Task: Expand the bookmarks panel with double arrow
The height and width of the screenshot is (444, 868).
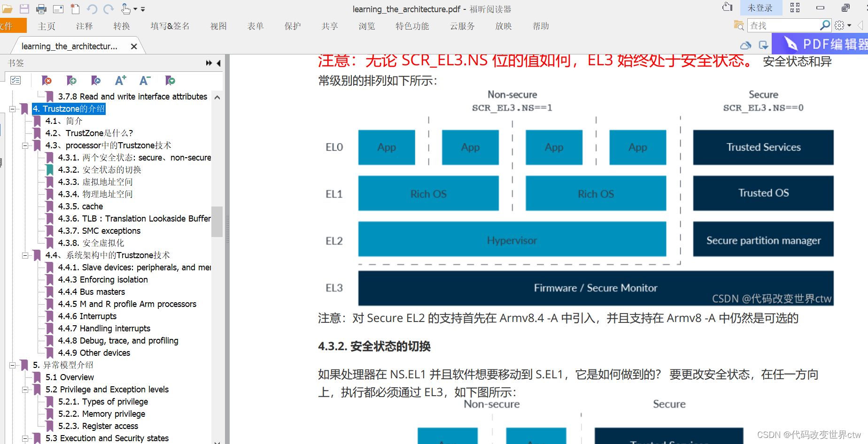Action: pyautogui.click(x=209, y=63)
